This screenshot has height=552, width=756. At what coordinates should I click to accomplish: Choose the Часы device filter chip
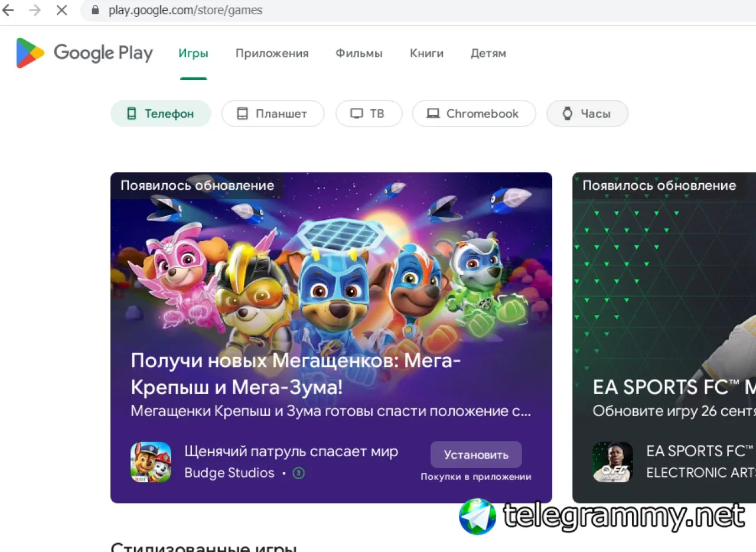click(588, 113)
